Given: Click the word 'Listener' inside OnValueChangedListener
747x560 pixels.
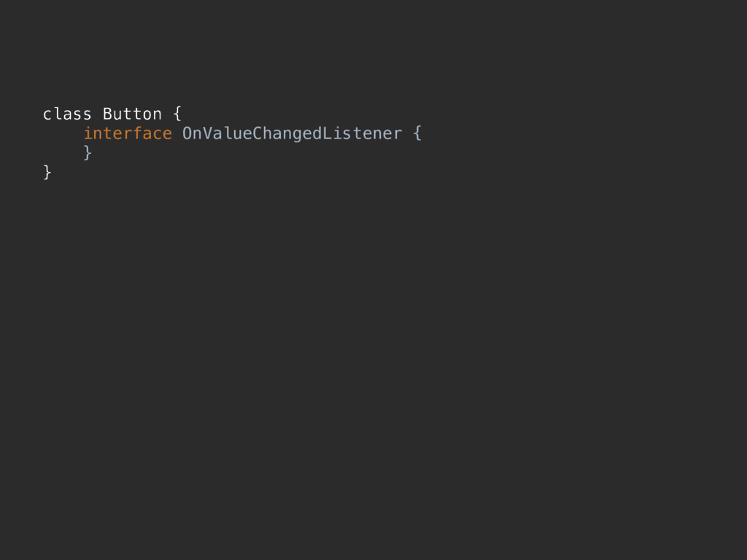Looking at the screenshot, I should [363, 133].
